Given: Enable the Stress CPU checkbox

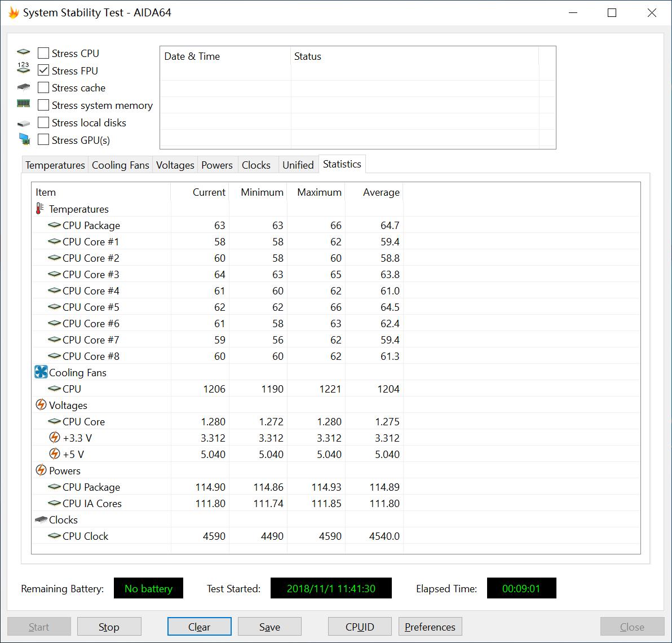Looking at the screenshot, I should (x=43, y=52).
